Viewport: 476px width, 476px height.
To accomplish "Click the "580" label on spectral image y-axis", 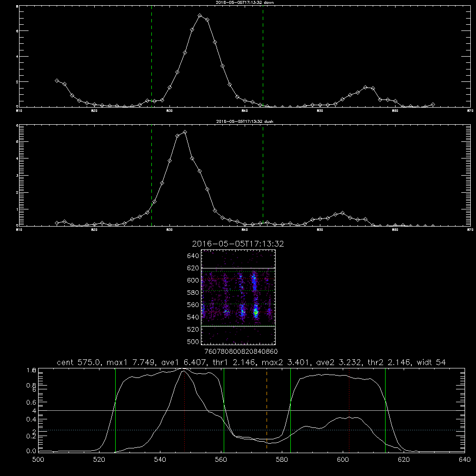I will click(x=193, y=293).
